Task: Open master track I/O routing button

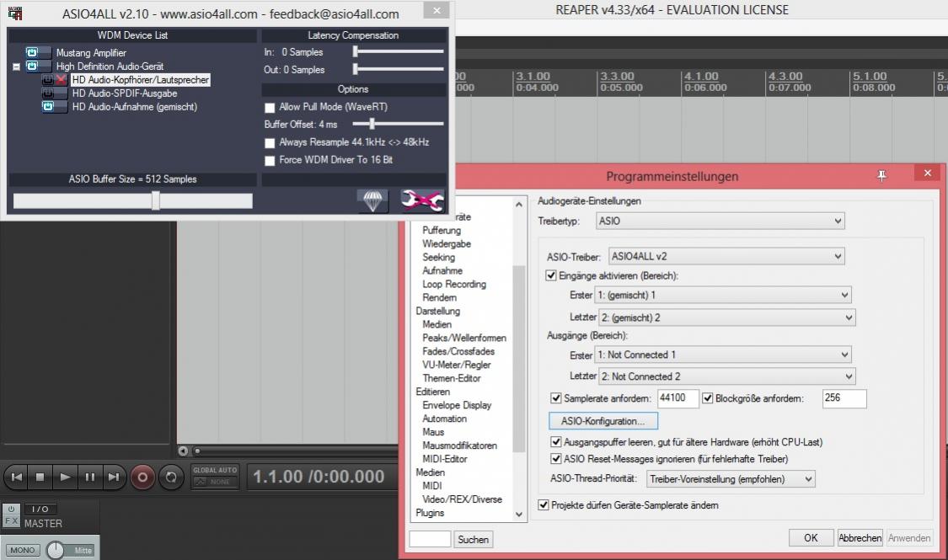Action: [40, 509]
